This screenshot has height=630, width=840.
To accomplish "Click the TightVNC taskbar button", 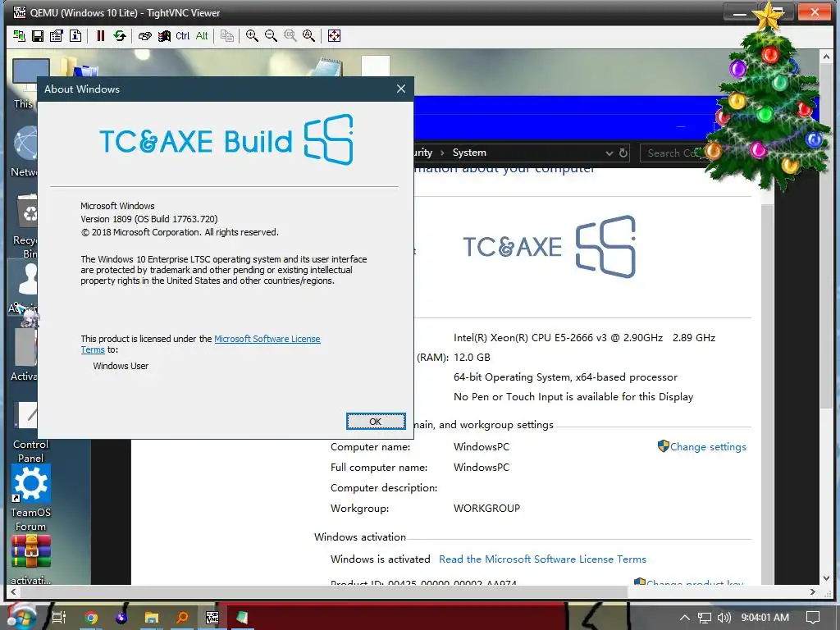I will click(212, 618).
